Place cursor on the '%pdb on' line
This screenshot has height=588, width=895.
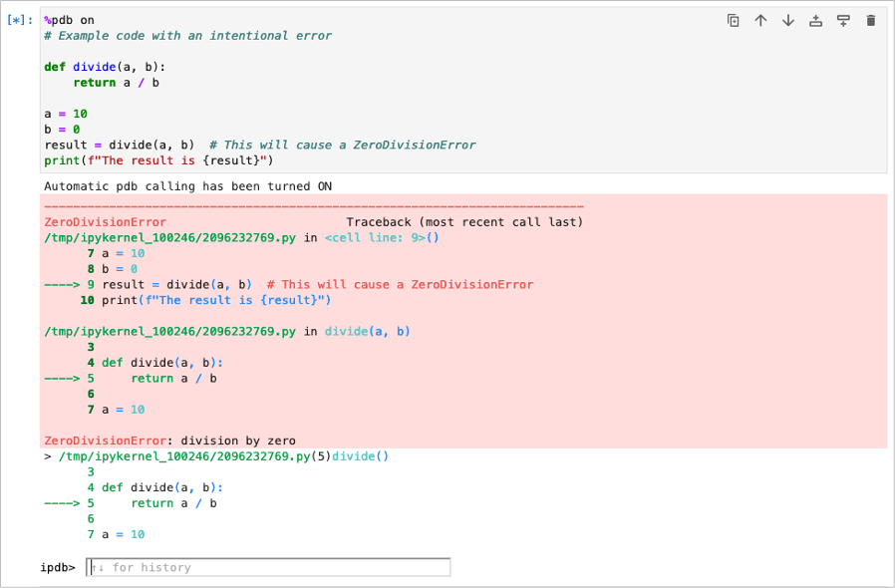coord(70,20)
